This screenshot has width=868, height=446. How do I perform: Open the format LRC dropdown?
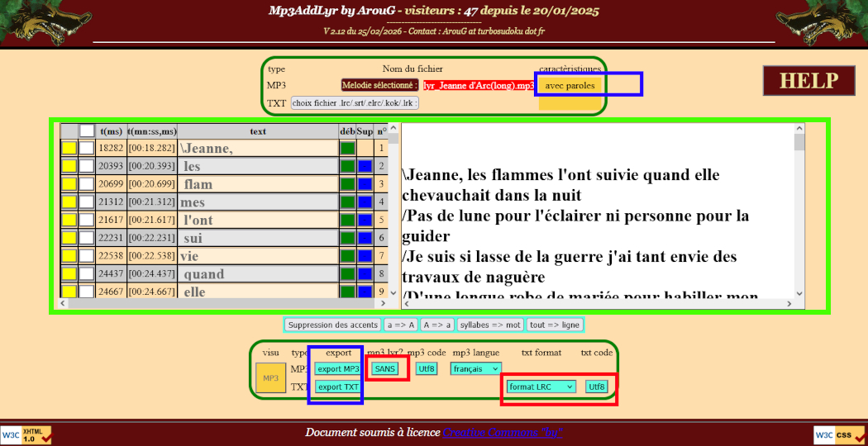click(541, 387)
